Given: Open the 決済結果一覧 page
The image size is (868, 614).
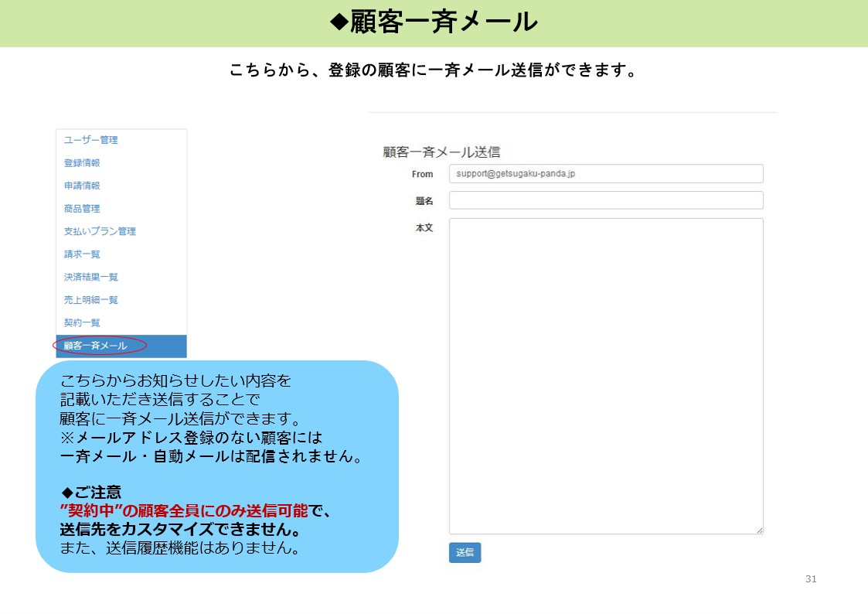Looking at the screenshot, I should (90, 277).
